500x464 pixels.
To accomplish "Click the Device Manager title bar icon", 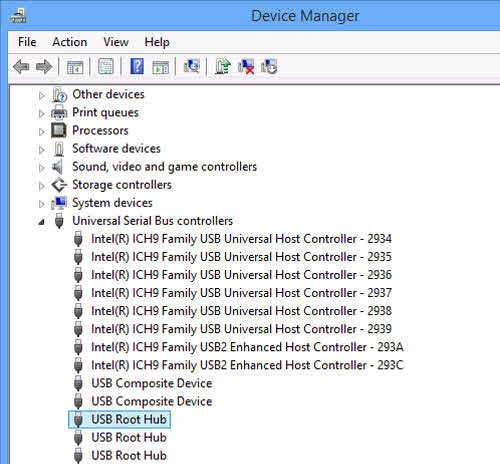I will coord(18,15).
